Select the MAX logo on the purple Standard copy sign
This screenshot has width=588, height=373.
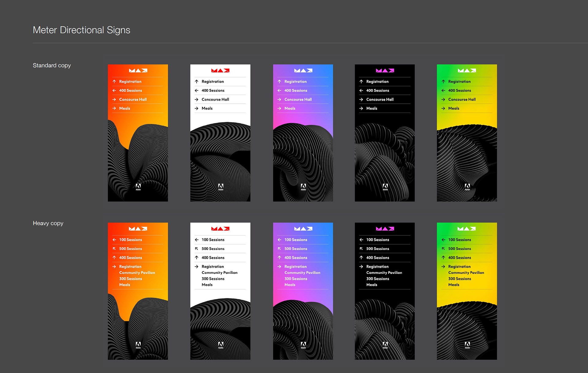click(303, 70)
